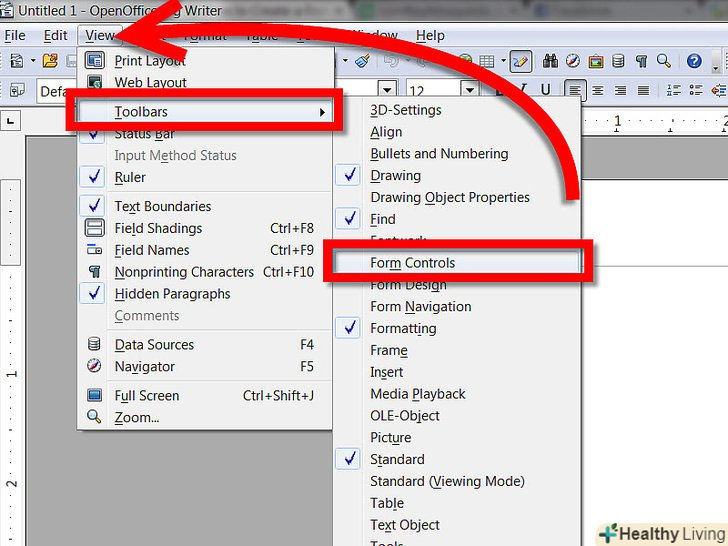Toggle Nonprinting Characters via the toolbar pilcrow icon
Viewport: 728px width, 546px height.
pyautogui.click(x=641, y=61)
